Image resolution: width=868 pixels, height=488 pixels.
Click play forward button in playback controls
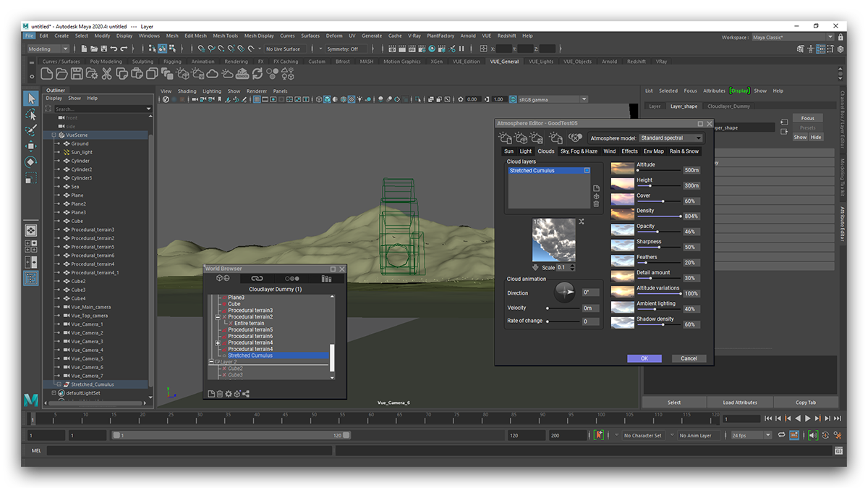pyautogui.click(x=808, y=418)
